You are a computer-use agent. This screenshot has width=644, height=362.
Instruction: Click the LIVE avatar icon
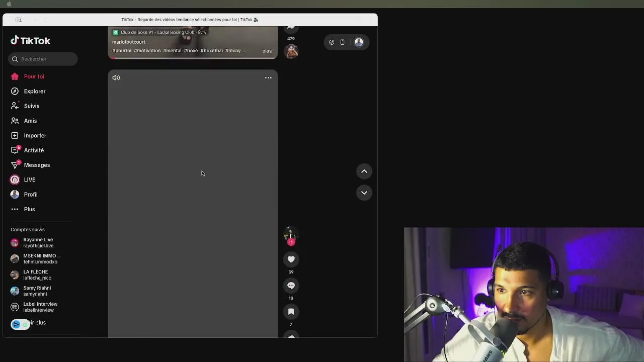pos(15,179)
